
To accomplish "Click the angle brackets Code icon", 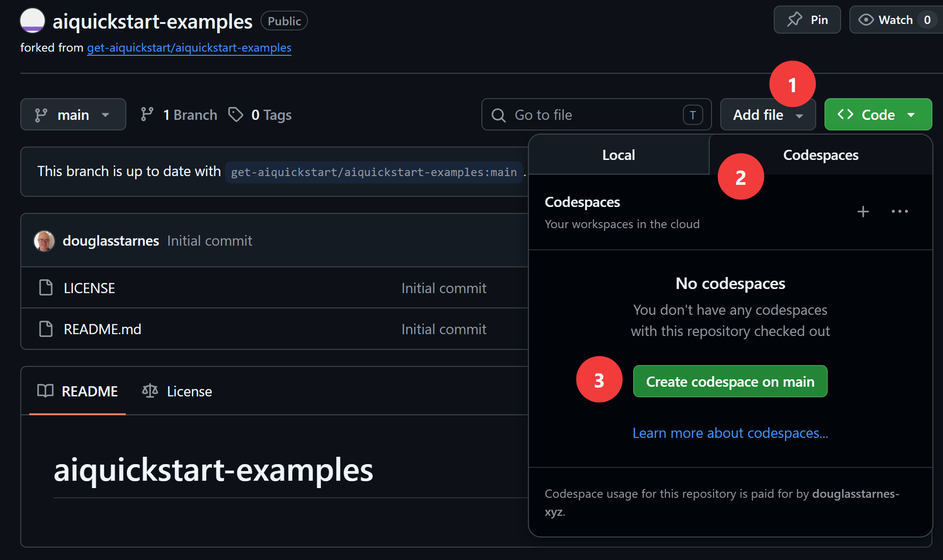I will (845, 114).
